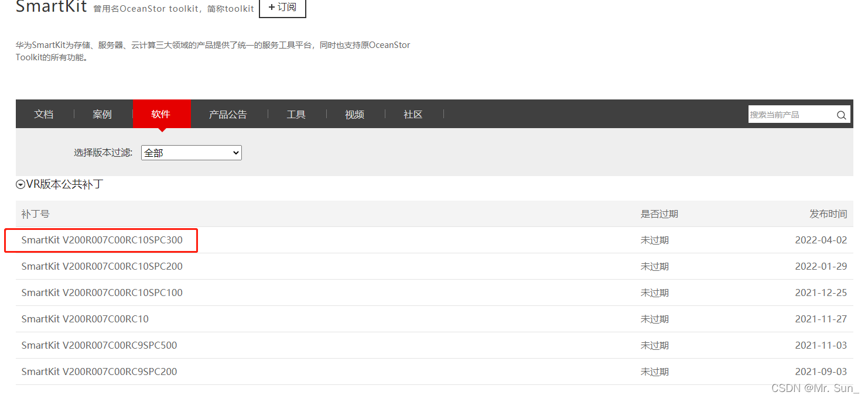Click the 订阅 subscribe button
868x399 pixels.
pos(282,8)
